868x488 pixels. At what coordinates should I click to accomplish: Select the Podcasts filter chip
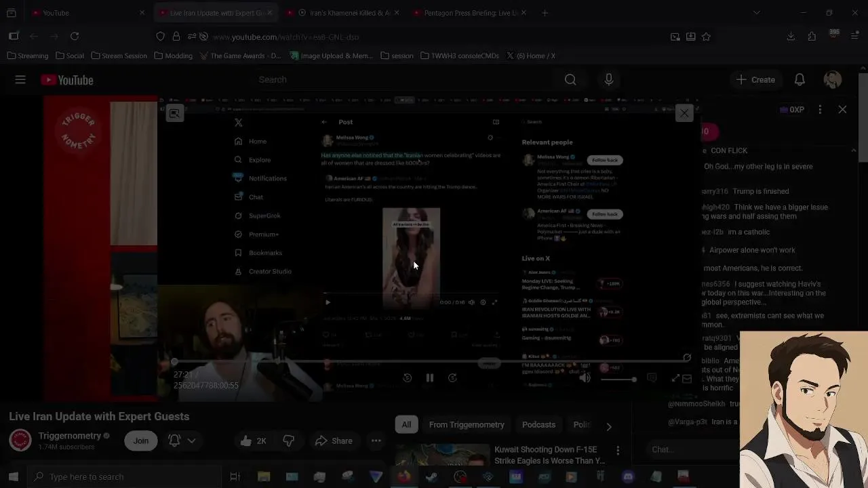(x=538, y=425)
